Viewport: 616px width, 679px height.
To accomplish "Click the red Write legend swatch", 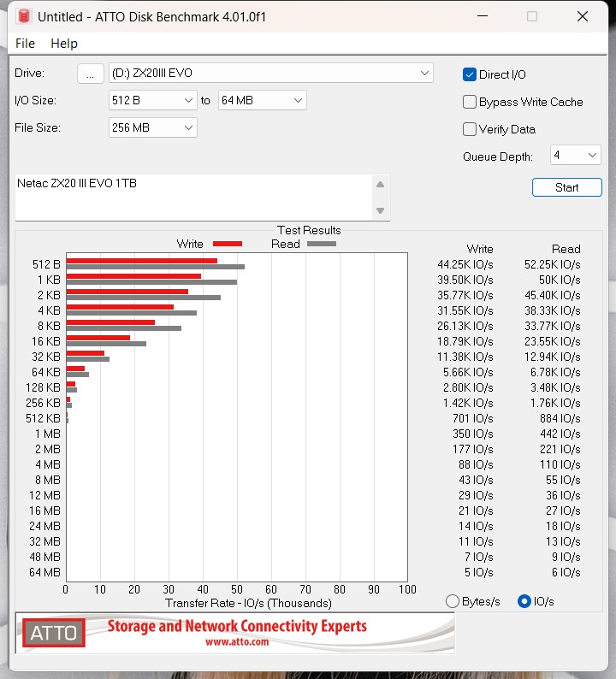I will point(228,244).
